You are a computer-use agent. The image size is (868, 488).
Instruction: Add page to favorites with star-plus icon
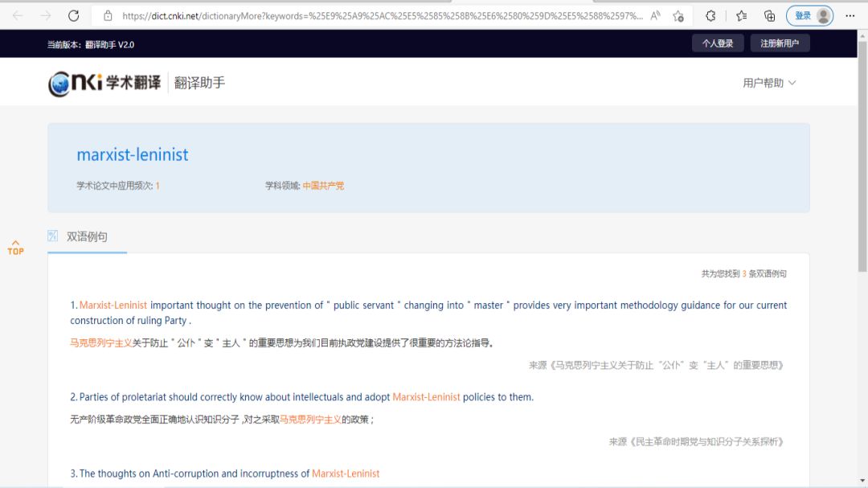click(678, 15)
